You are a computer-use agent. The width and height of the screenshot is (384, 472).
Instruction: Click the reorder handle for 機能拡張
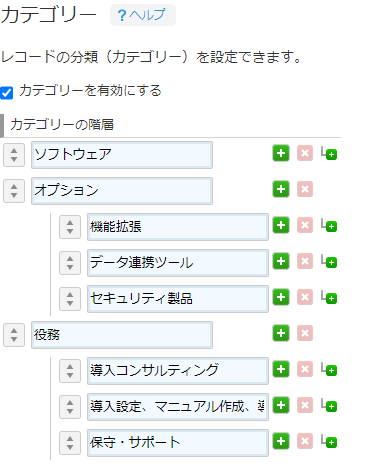70,227
